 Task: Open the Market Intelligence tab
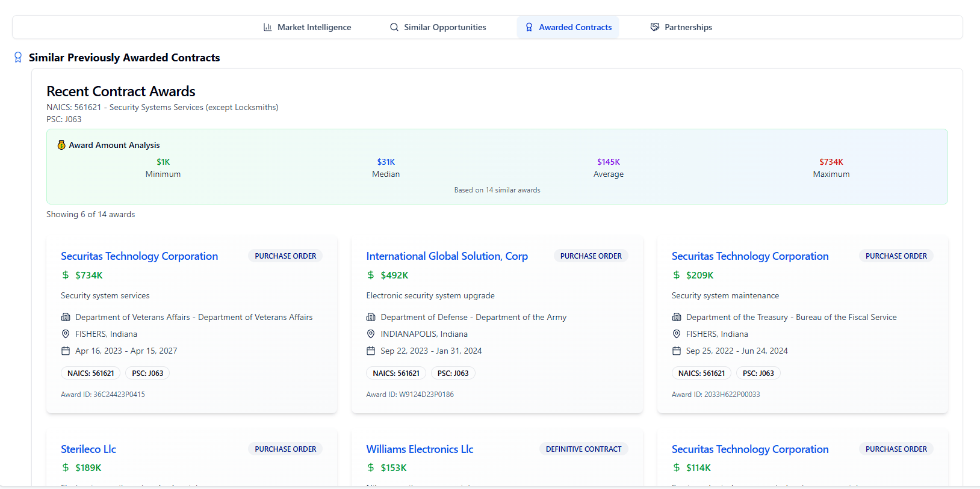click(307, 27)
